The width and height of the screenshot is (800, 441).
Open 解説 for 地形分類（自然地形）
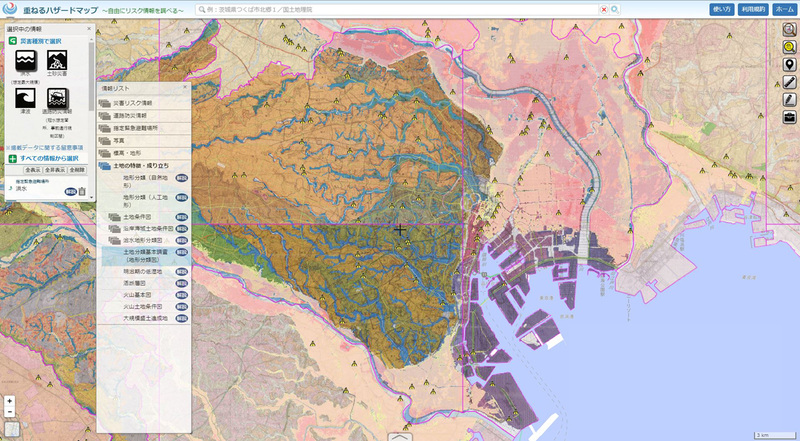182,178
